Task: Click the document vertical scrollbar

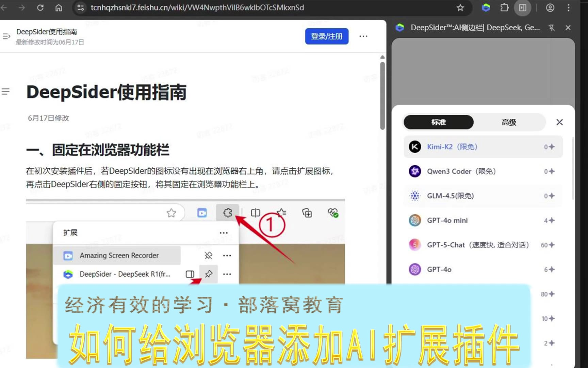Action: click(382, 95)
